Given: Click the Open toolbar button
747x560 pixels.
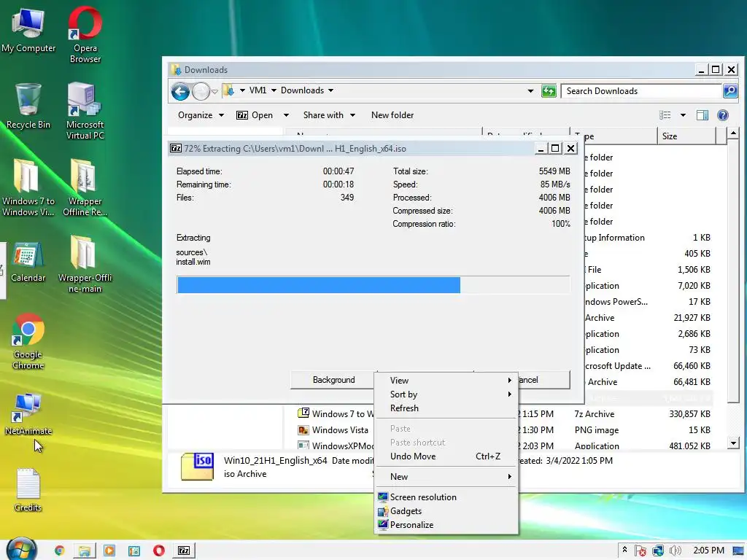Looking at the screenshot, I should pyautogui.click(x=255, y=115).
